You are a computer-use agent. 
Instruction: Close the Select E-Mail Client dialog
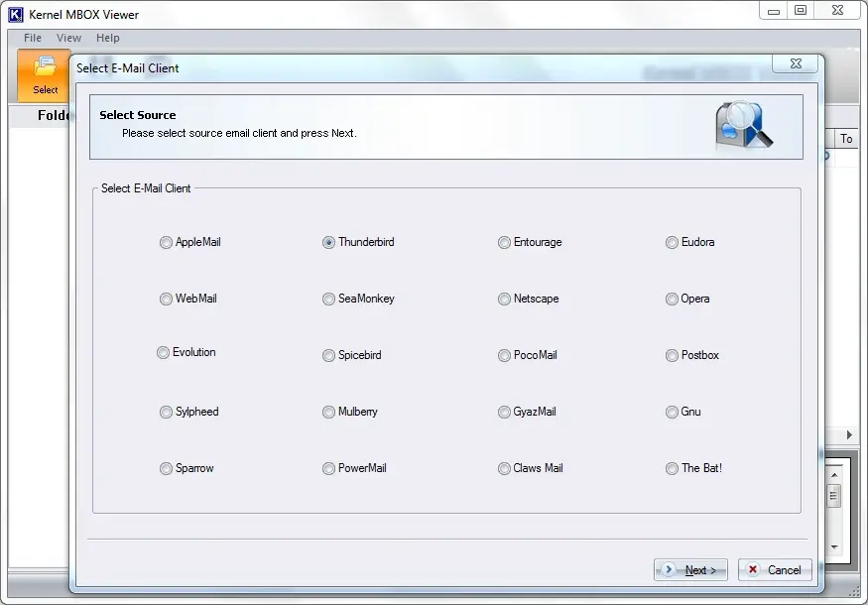796,63
